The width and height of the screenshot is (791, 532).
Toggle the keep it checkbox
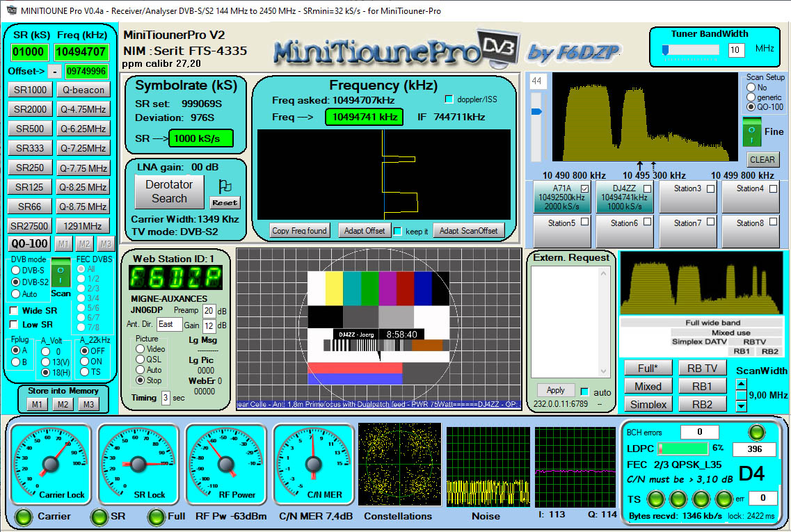[397, 231]
